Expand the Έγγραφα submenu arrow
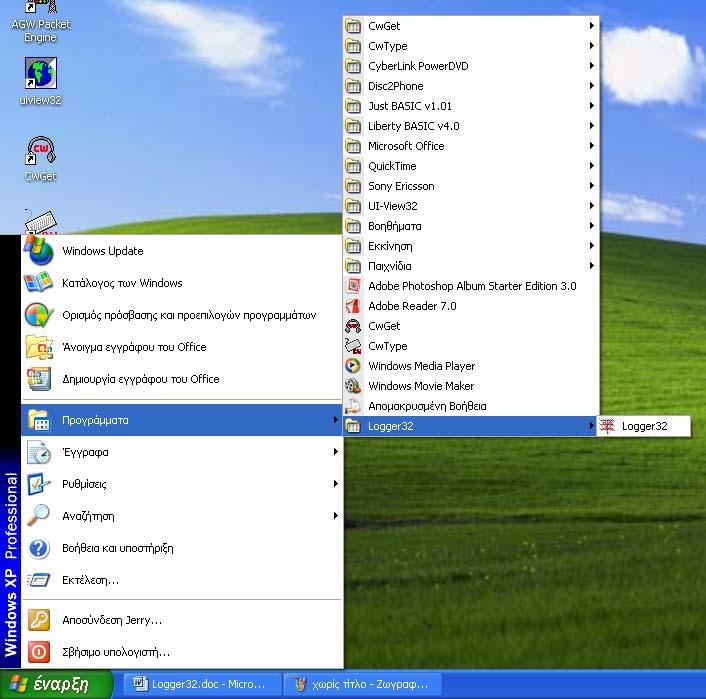 tap(335, 452)
